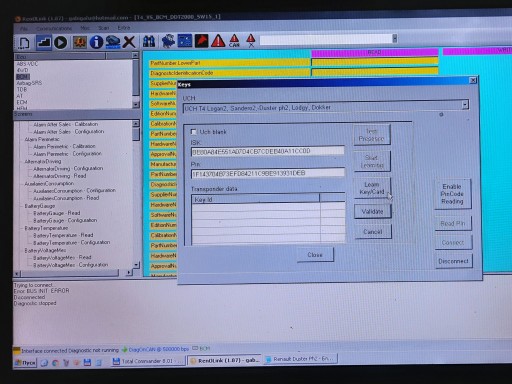The height and width of the screenshot is (384, 512).
Task: Click the orange gear toolbar icon
Action: pyautogui.click(x=80, y=42)
